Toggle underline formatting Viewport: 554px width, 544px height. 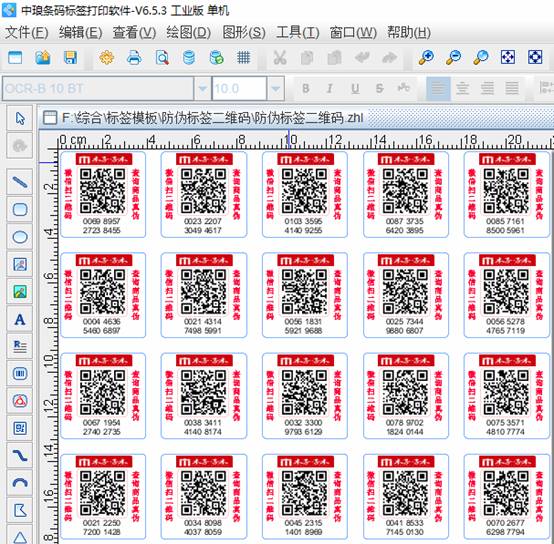point(355,88)
